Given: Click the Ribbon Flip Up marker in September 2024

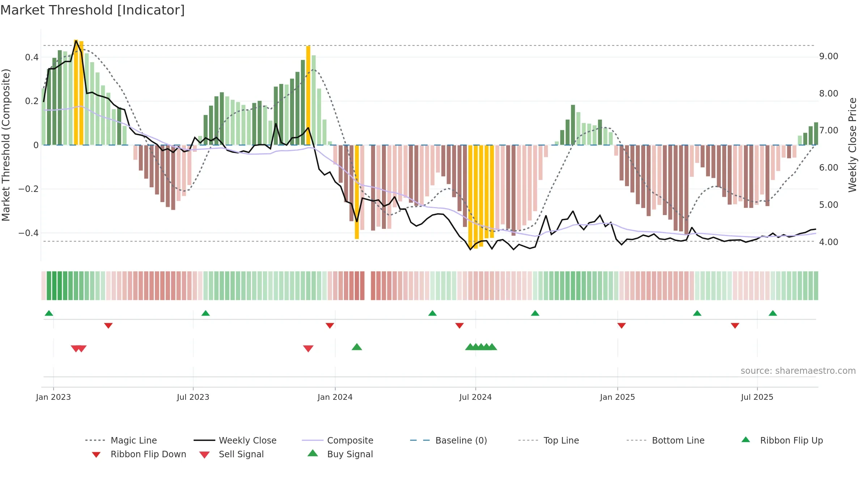Looking at the screenshot, I should click(535, 313).
